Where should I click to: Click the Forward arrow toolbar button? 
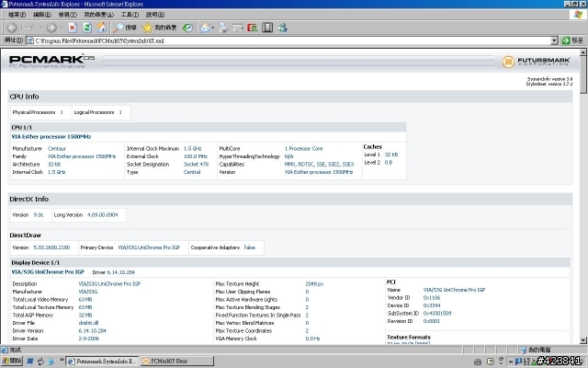51,28
